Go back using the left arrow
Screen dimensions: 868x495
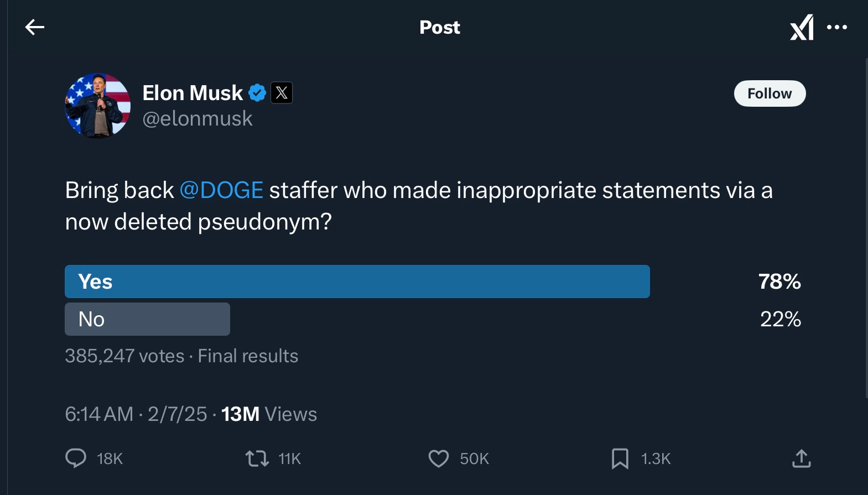coord(34,27)
